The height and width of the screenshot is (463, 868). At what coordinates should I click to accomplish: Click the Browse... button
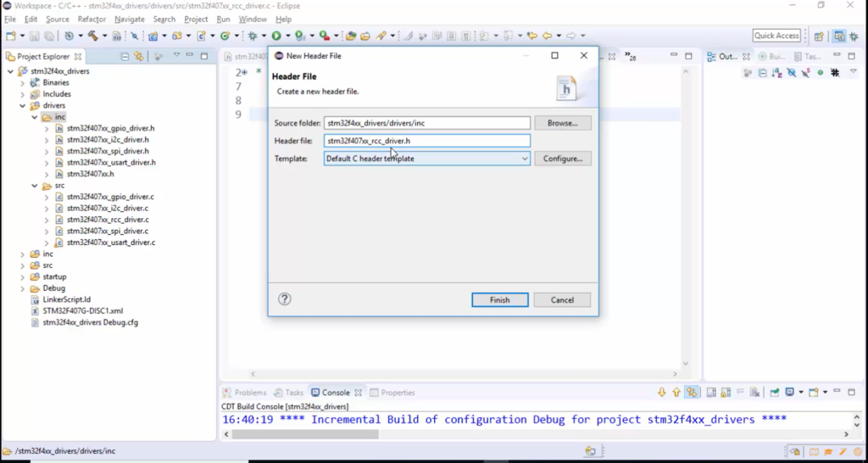point(563,123)
